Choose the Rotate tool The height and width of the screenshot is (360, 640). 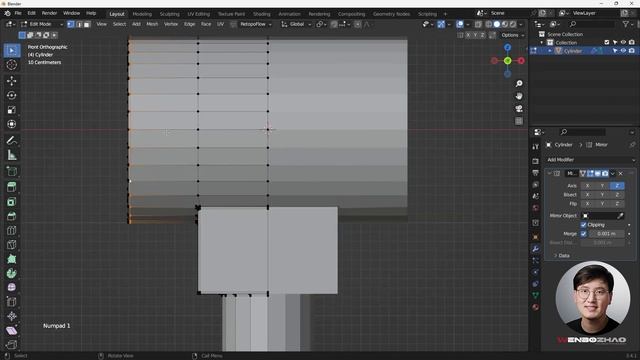[x=12, y=96]
